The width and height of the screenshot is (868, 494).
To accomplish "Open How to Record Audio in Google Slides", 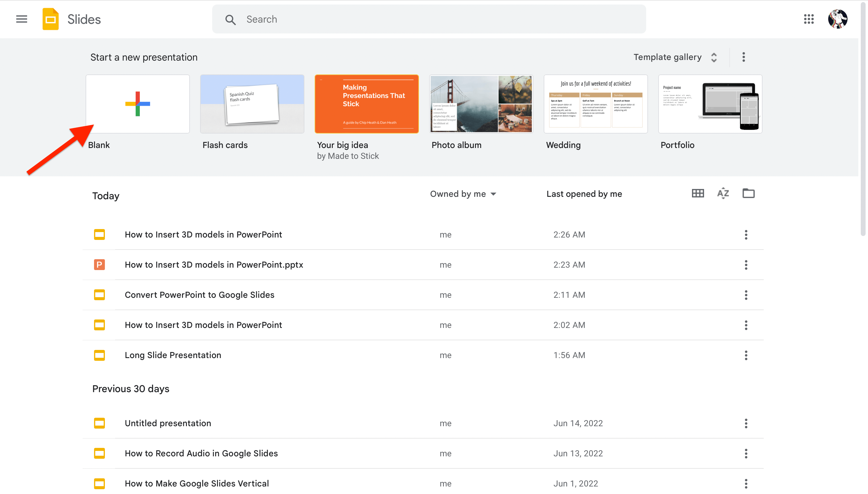I will 201,453.
